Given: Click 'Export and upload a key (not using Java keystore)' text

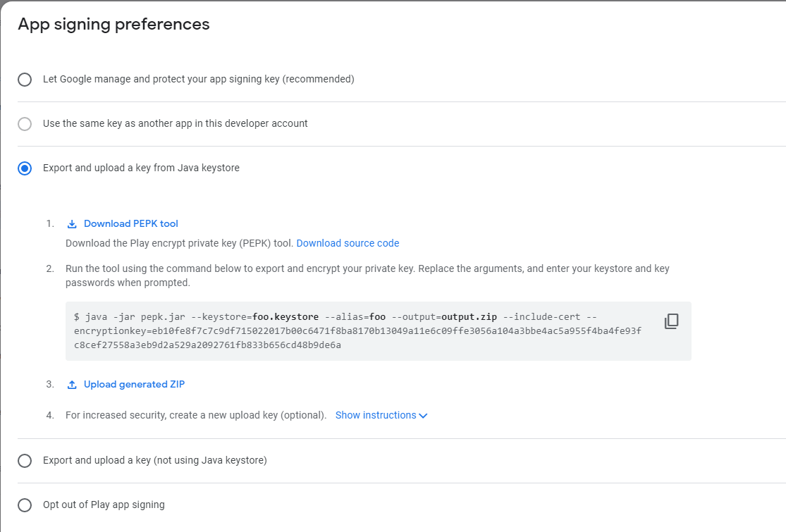Looking at the screenshot, I should [x=155, y=460].
